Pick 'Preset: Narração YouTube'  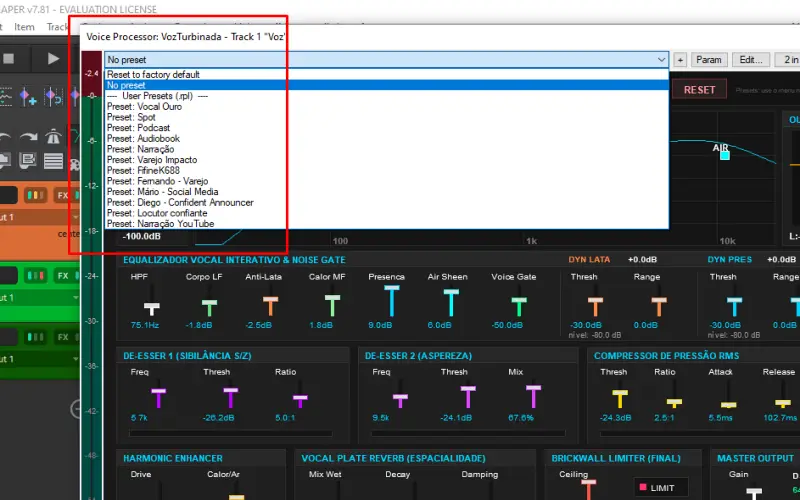(386, 224)
